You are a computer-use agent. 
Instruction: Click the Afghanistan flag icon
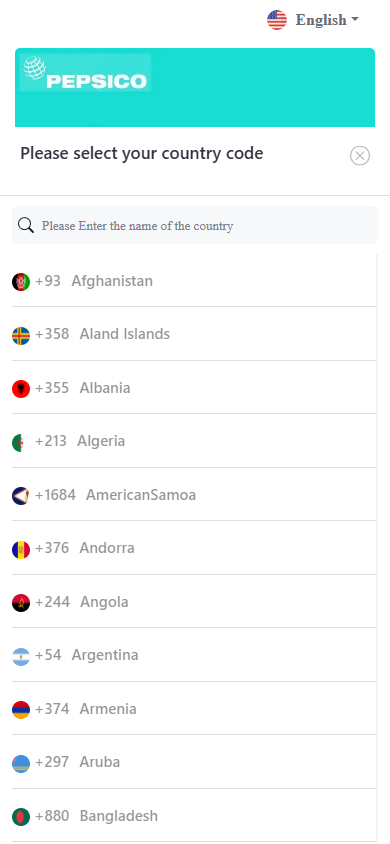21,282
